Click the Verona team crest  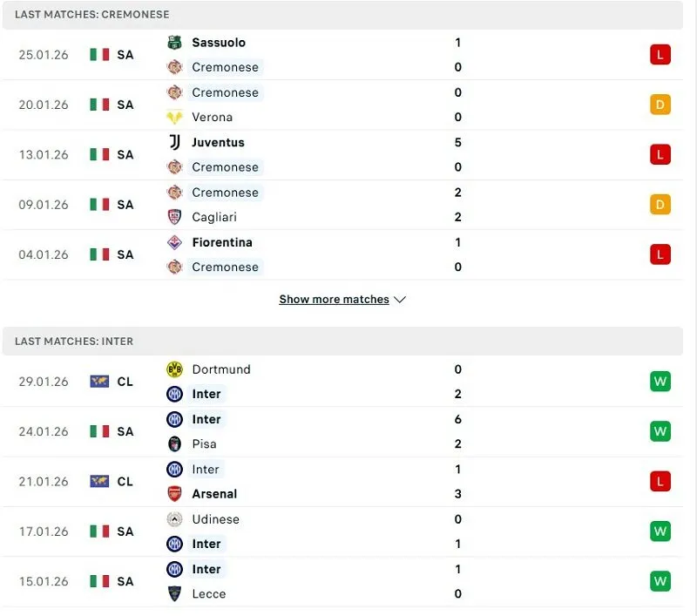[175, 118]
